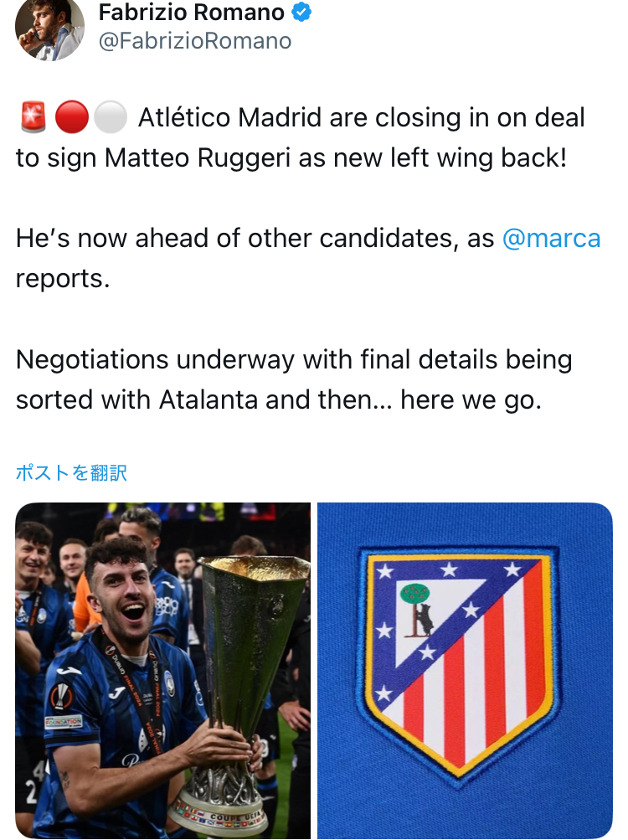Viewport: 628px width, 840px height.
Task: Click ポストを翻訳 to translate the post
Action: (71, 473)
